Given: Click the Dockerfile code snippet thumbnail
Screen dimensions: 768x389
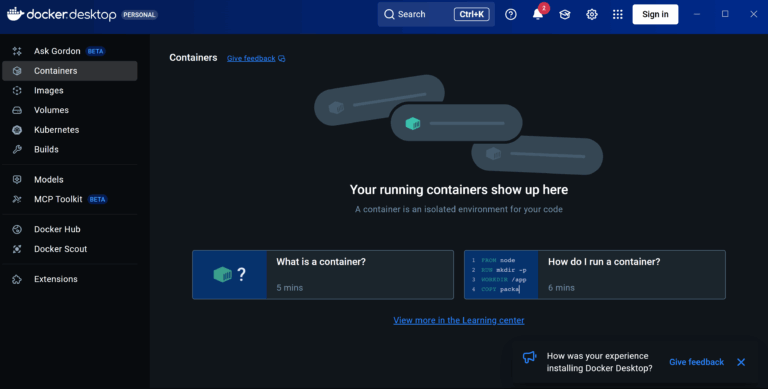Looking at the screenshot, I should pos(501,275).
